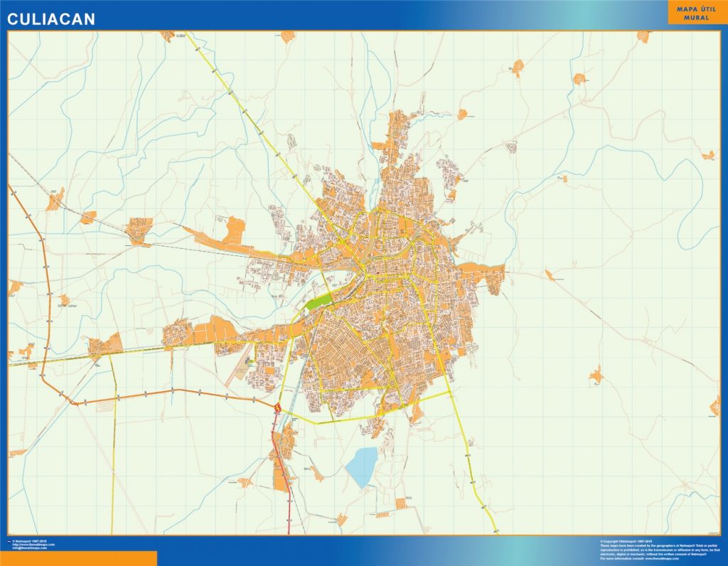The width and height of the screenshot is (728, 566).
Task: Click the info@thewallmaps.com email text
Action: [28, 548]
